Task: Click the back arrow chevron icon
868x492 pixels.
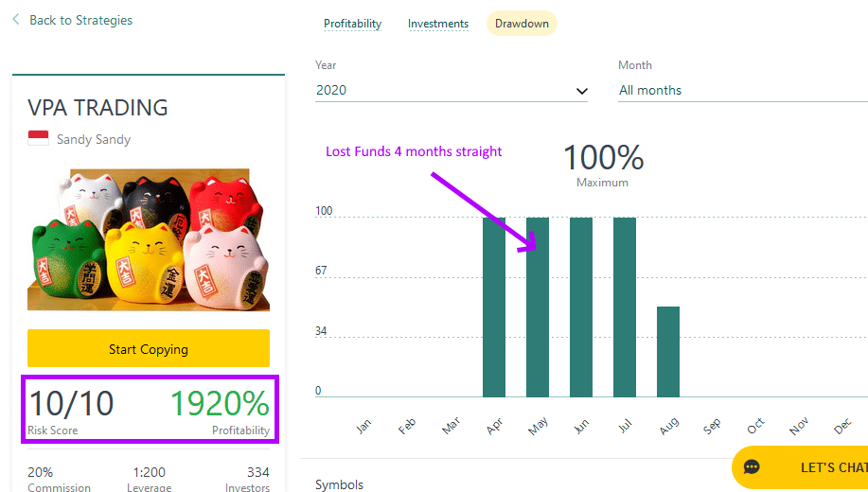Action: [16, 19]
